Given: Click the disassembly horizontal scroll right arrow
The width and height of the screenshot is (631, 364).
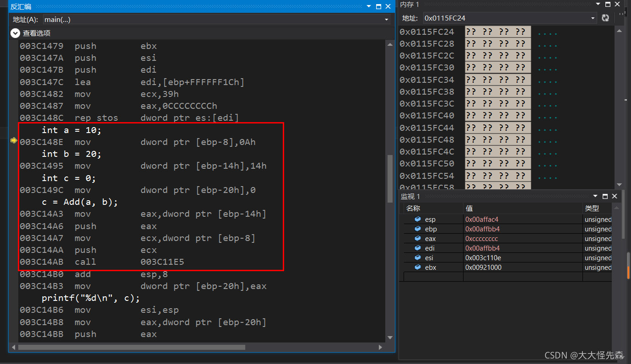Looking at the screenshot, I should point(381,348).
